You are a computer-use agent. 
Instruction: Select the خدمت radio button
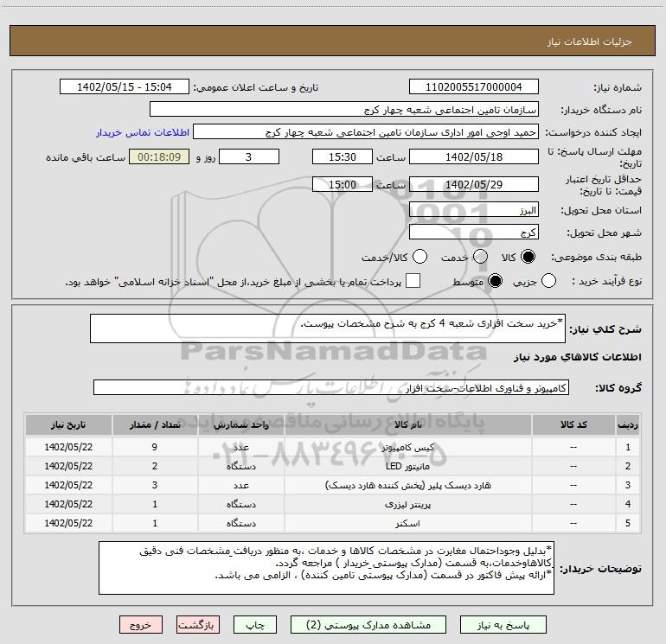pos(480,257)
